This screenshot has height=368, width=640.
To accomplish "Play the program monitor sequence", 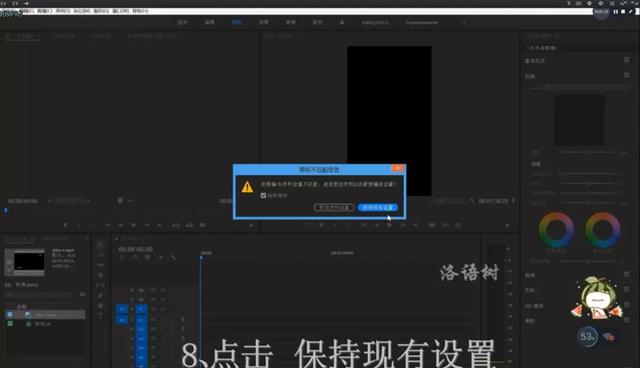I will (x=389, y=225).
